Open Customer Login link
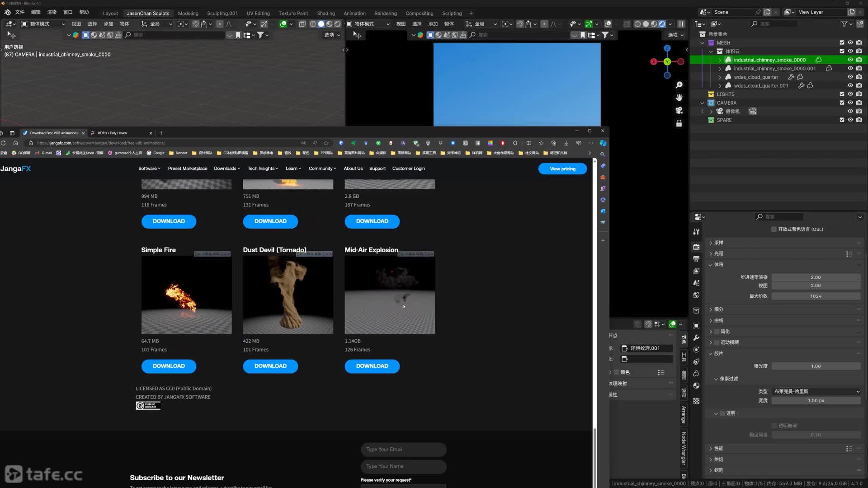 click(408, 169)
